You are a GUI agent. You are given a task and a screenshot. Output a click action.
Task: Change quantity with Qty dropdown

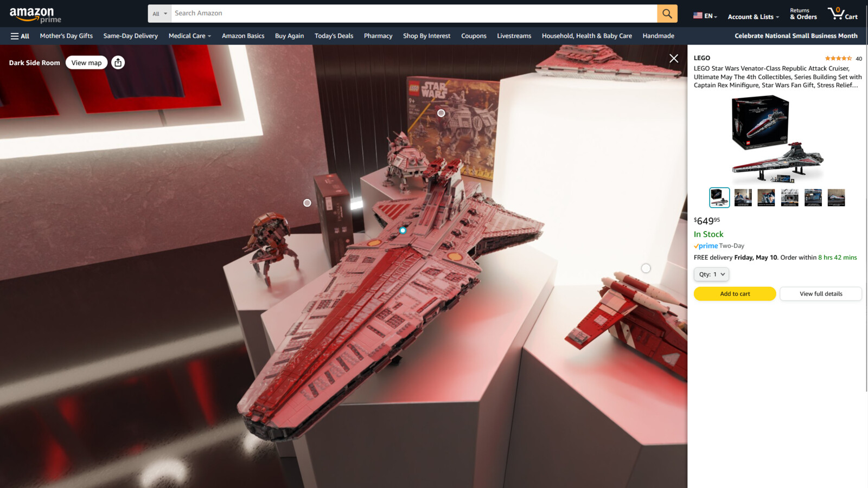click(711, 274)
